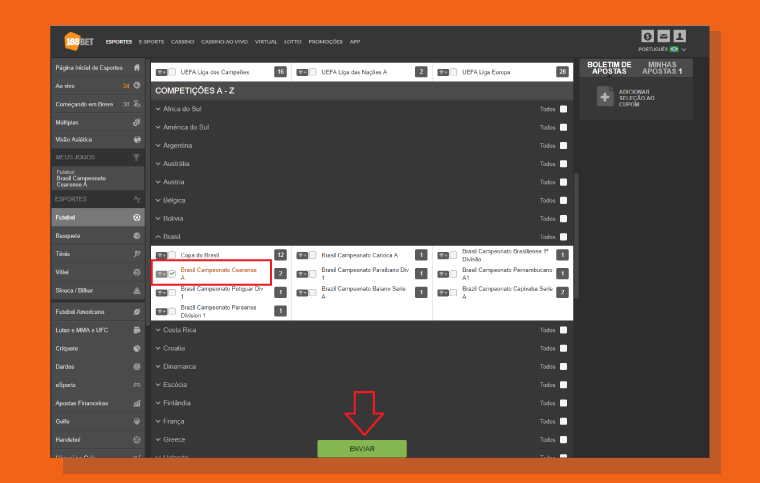Open the PROMOÇÕES menu
Viewport: 760px width, 483px height.
(325, 42)
